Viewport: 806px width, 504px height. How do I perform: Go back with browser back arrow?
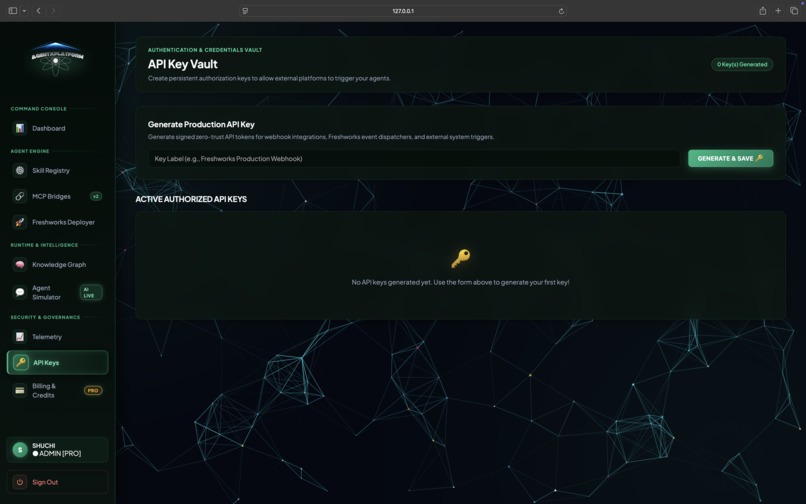tap(38, 10)
